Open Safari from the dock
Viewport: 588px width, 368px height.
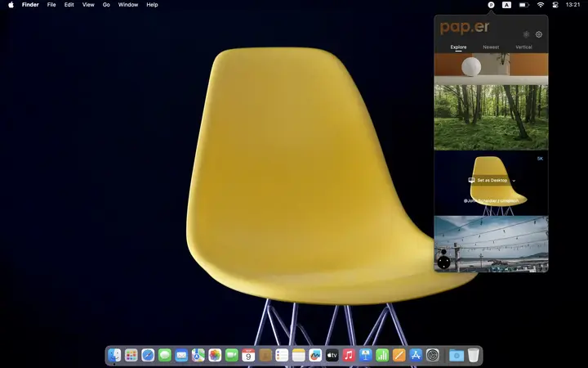coord(148,355)
